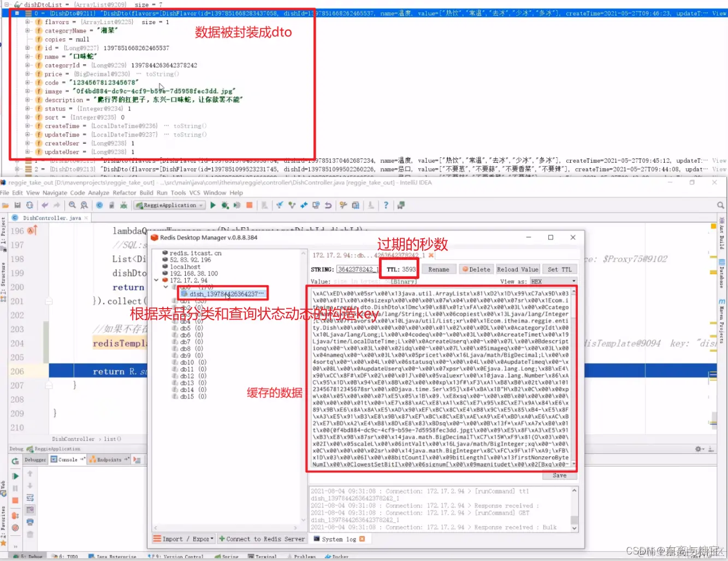Open the View as HEX dropdown
Screen dimensions: 728x561
click(553, 281)
